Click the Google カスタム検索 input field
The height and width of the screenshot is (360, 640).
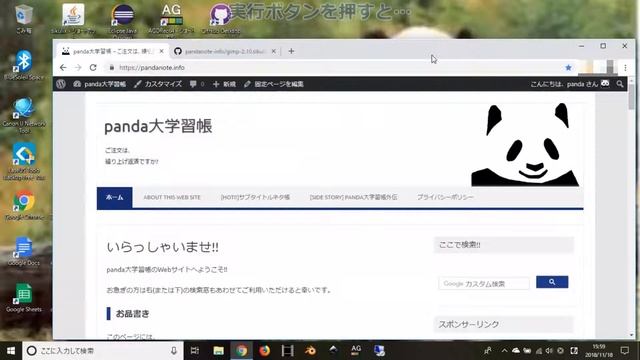484,283
